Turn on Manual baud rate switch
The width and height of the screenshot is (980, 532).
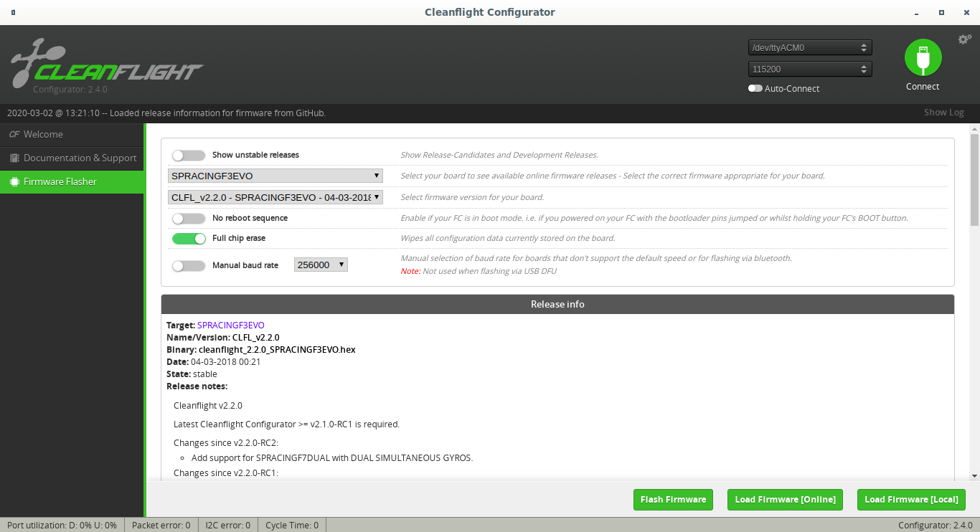[189, 266]
